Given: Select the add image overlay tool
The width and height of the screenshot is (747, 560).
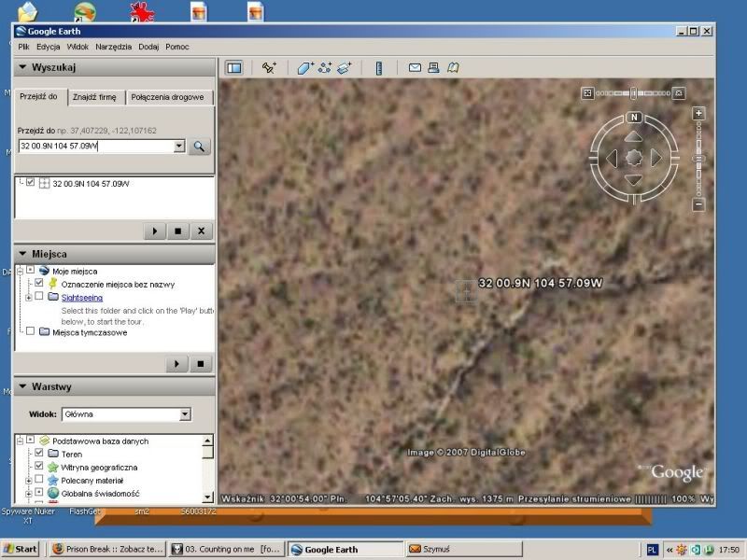Looking at the screenshot, I should point(344,67).
